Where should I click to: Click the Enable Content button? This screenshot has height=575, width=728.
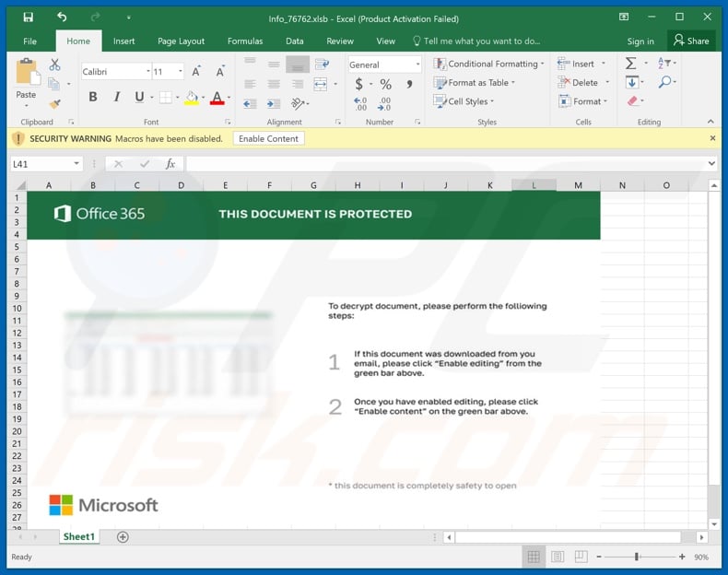(x=268, y=139)
